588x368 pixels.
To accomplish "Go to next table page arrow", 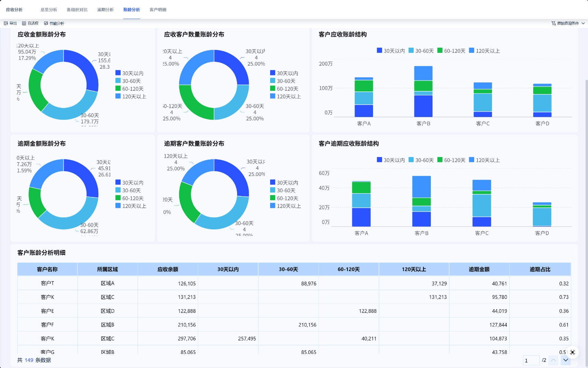I will coord(565,360).
